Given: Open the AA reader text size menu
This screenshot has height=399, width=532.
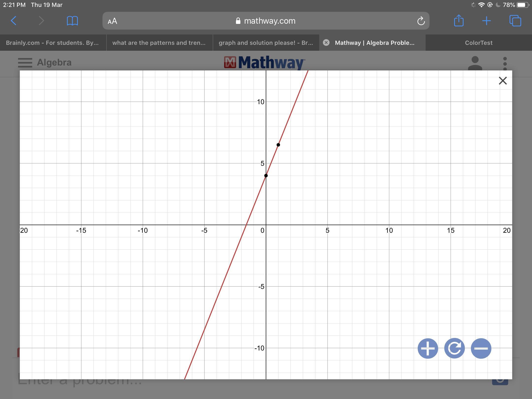Looking at the screenshot, I should 112,21.
